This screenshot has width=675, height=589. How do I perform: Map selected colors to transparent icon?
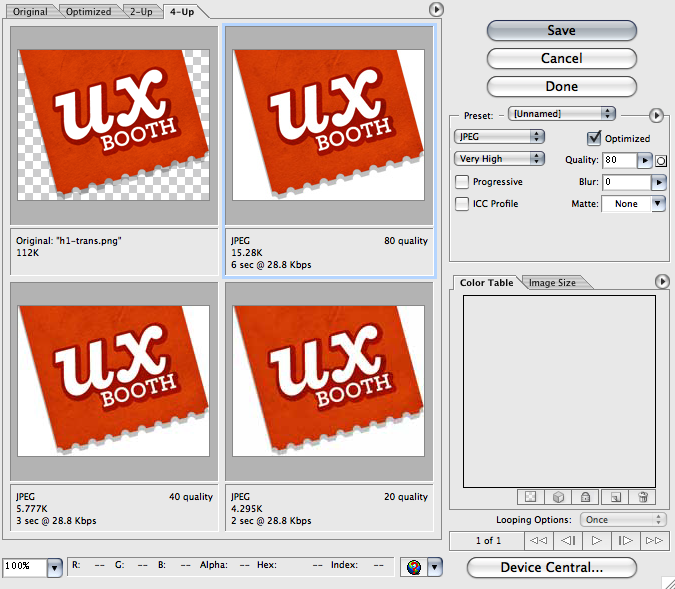pyautogui.click(x=530, y=497)
